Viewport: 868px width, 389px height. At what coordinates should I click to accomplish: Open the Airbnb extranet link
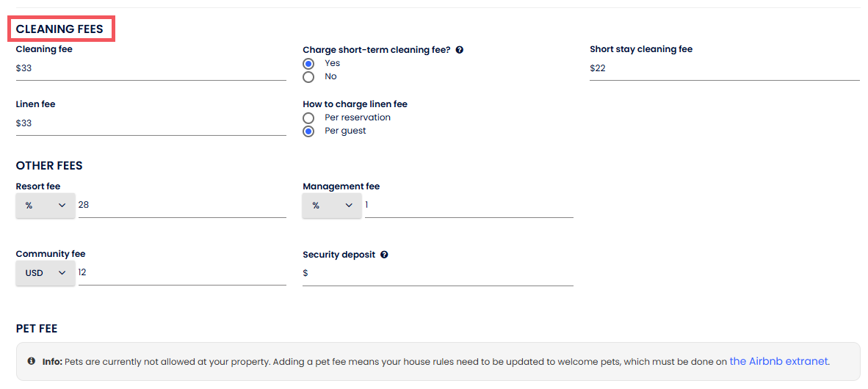click(778, 361)
